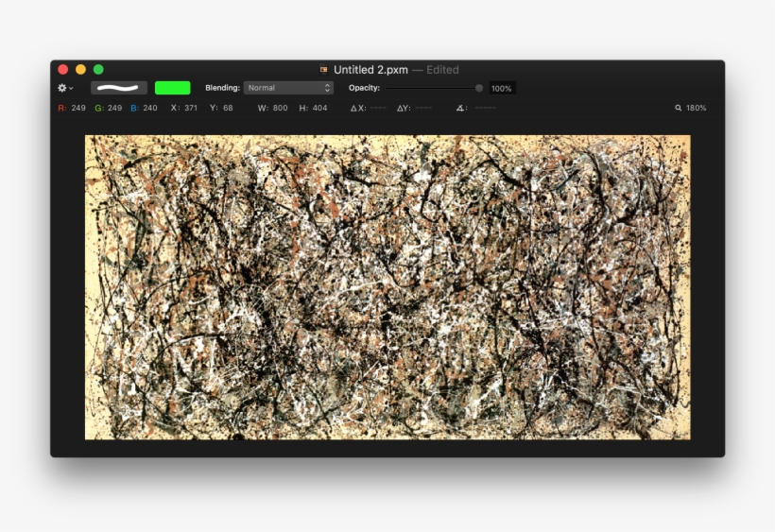Viewport: 775px width, 532px height.
Task: Click the W width value 800
Action: tap(280, 108)
